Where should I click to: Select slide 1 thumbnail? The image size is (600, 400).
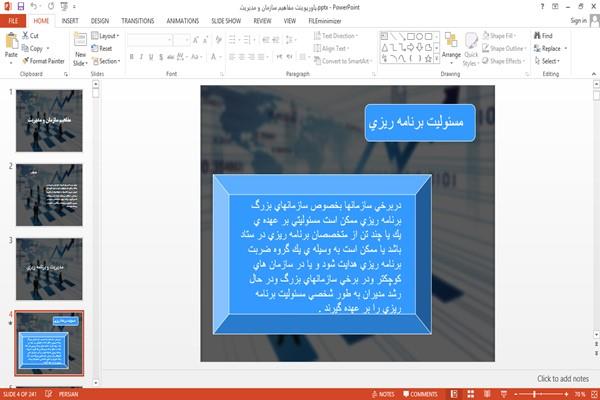click(x=49, y=121)
